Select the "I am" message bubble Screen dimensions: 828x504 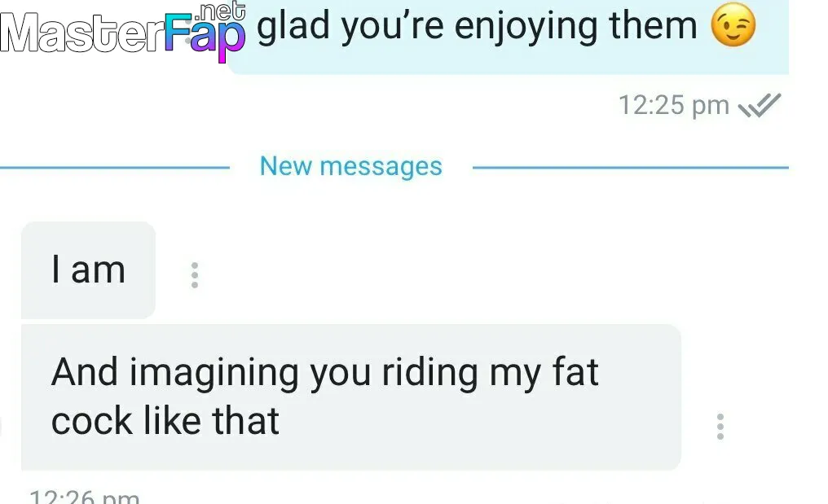[88, 270]
